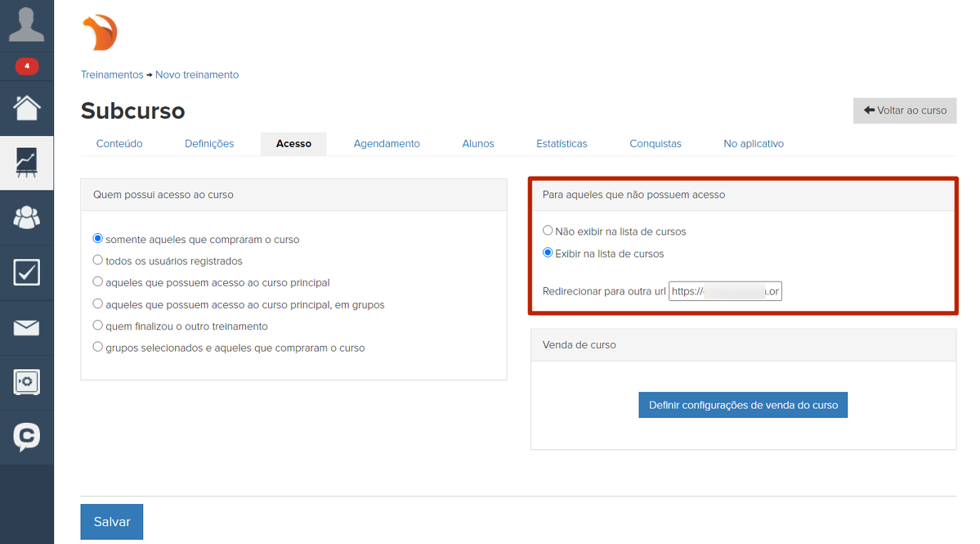Click the Salvar button
Viewport: 980px width, 544px height.
click(x=112, y=522)
